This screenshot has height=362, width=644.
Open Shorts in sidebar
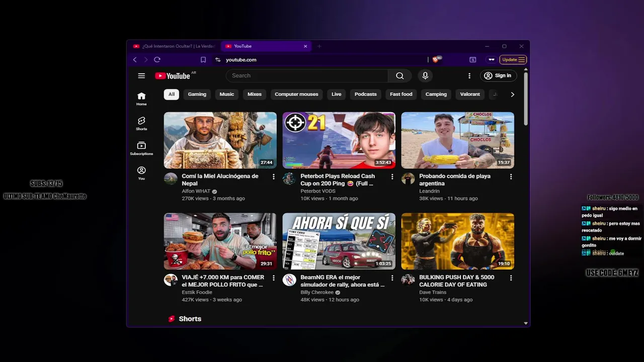(141, 123)
